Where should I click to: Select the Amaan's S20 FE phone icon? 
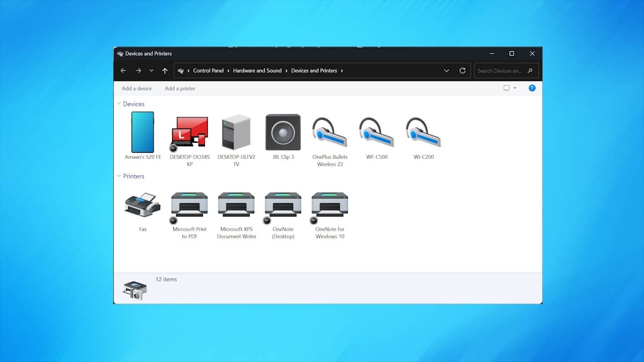coord(143,132)
